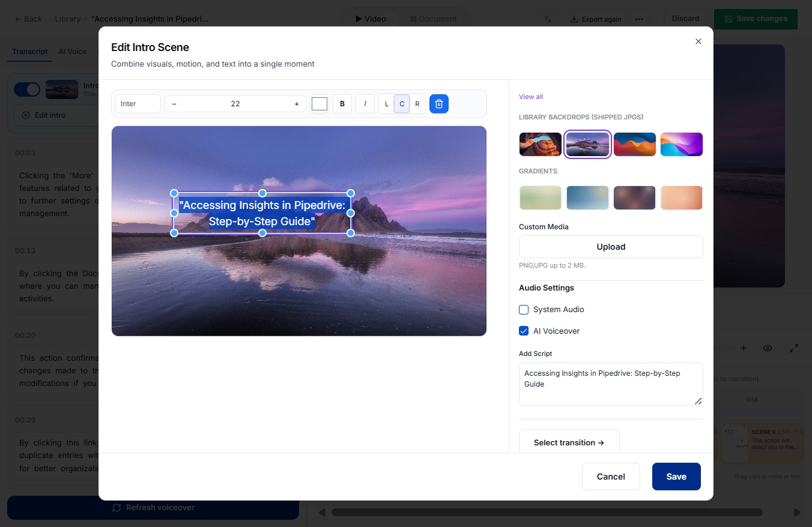Click the horizontal timeline scrollbar
The width and height of the screenshot is (812, 527).
(547, 513)
